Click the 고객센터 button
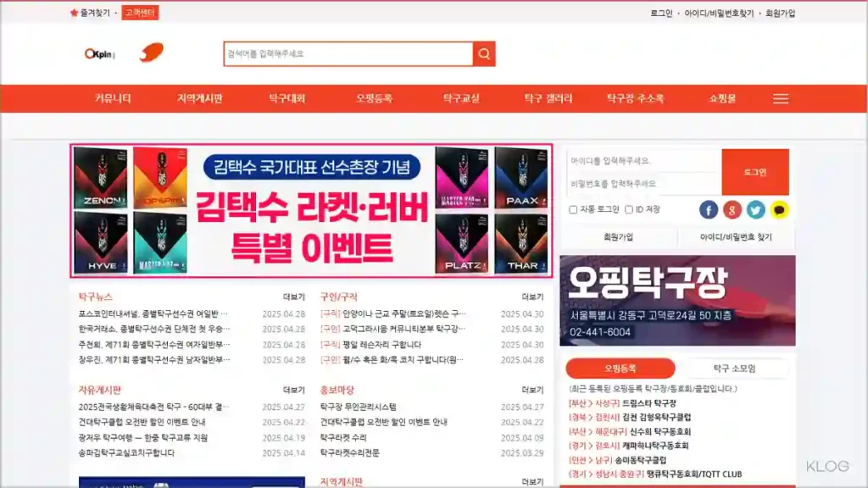868x488 pixels. (x=140, y=13)
